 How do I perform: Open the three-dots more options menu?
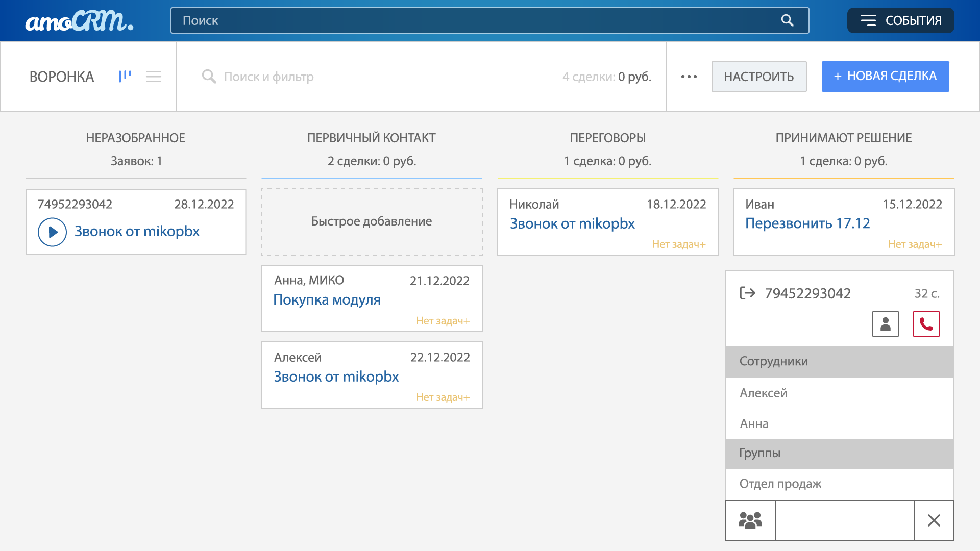(x=689, y=77)
